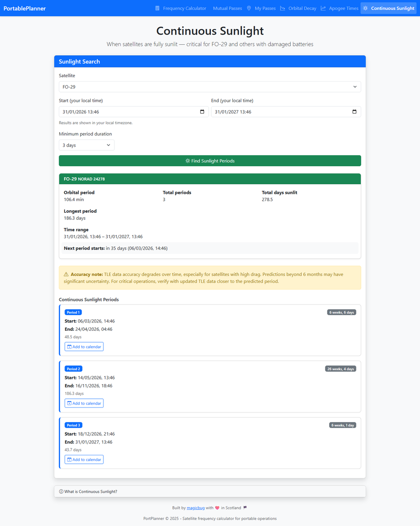The height and width of the screenshot is (526, 420).
Task: Click the '26 weeks, 4 days' badge
Action: coord(341,369)
